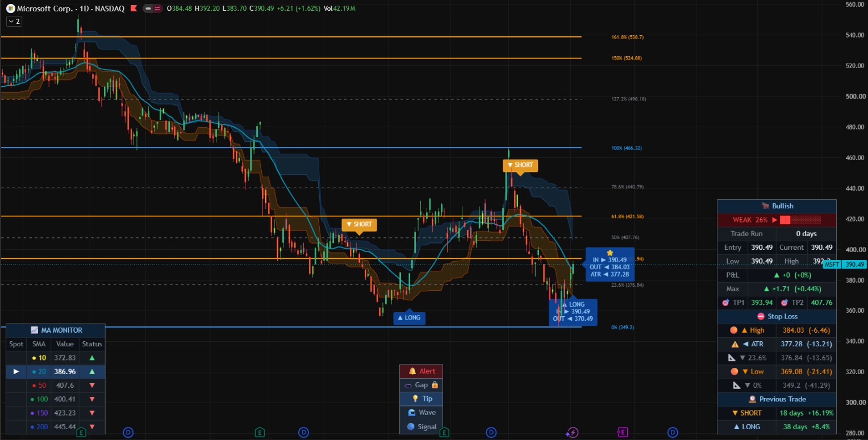Click the warning triangle in the ATR row
Image resolution: width=868 pixels, height=440 pixels.
pyautogui.click(x=735, y=344)
